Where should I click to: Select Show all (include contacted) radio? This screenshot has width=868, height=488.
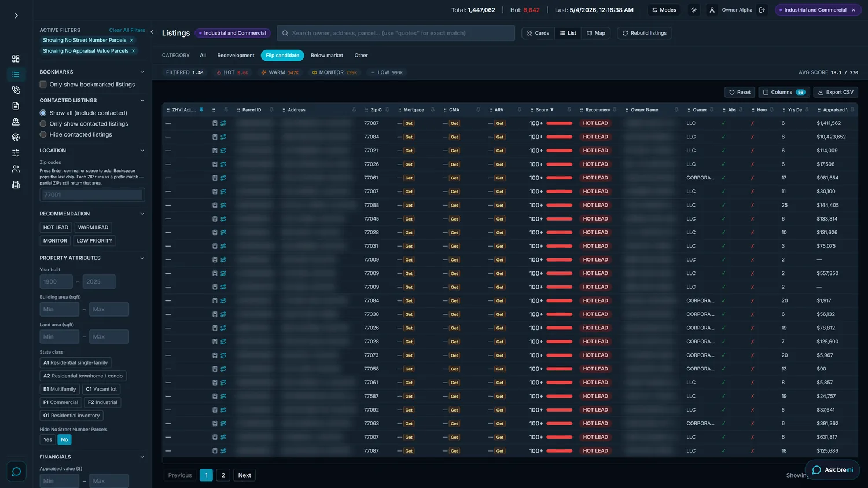click(x=43, y=113)
